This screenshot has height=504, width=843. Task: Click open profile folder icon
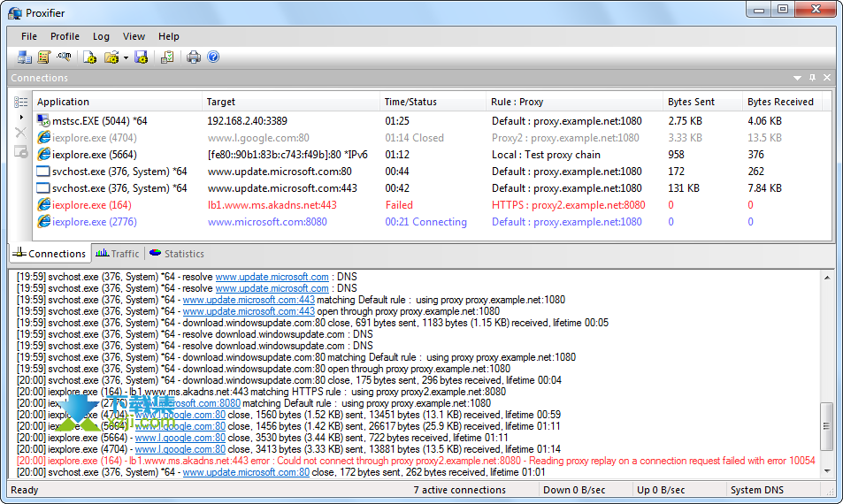pos(111,57)
